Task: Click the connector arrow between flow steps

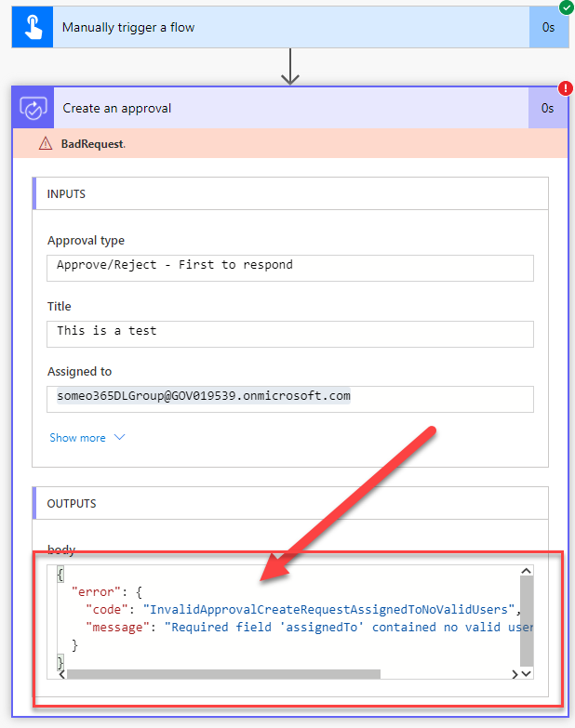Action: coord(290,68)
